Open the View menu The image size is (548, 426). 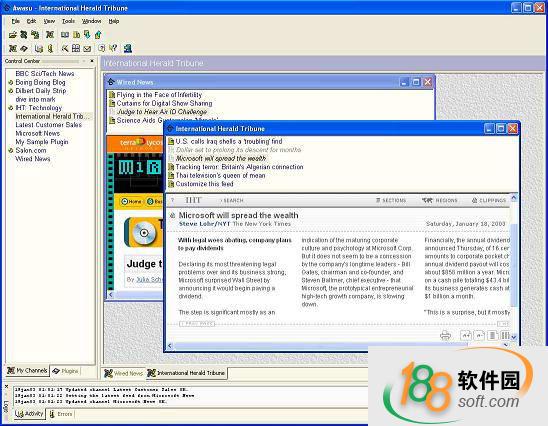[x=49, y=21]
